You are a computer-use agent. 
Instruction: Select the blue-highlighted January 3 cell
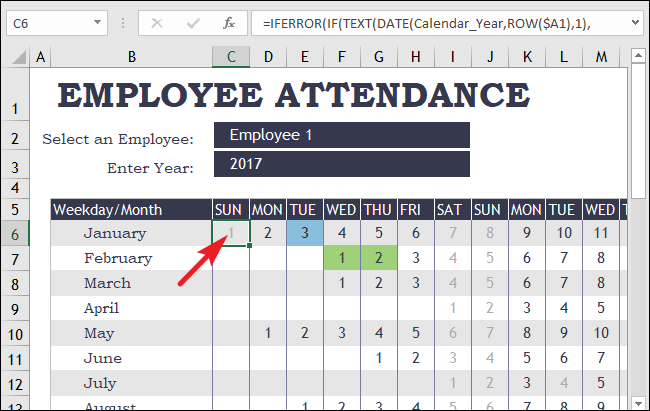pyautogui.click(x=305, y=233)
